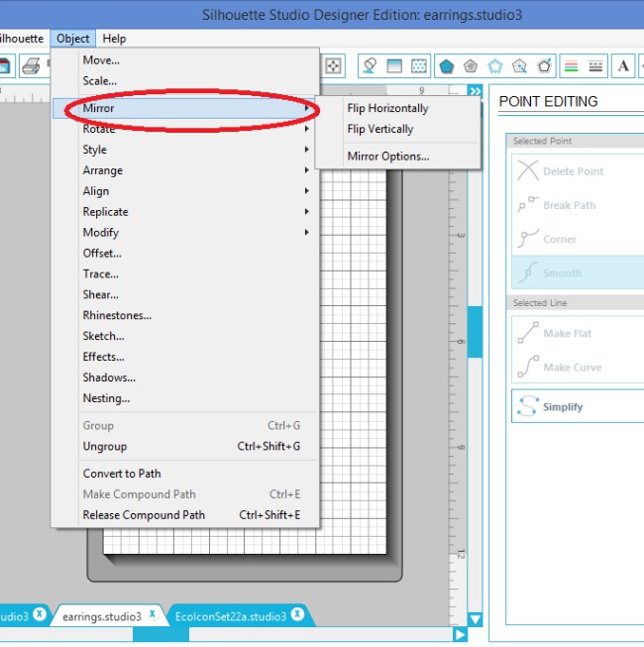
Task: Click the Break Path icon
Action: 528,204
